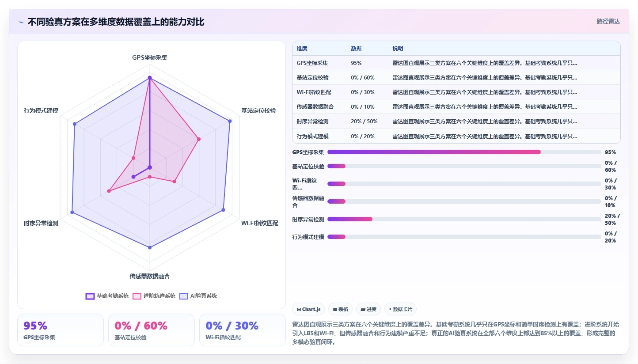Click the lightning icon beside the title
Screen dimensions: 638x364
tap(21, 22)
